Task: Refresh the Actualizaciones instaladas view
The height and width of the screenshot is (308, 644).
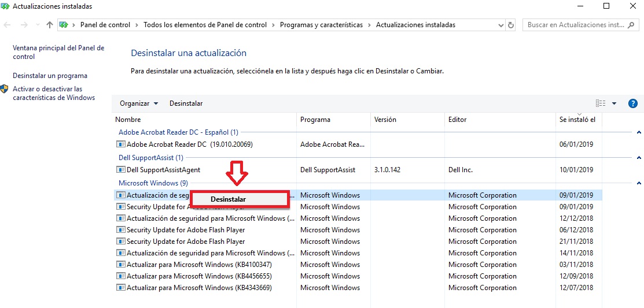Action: (511, 25)
